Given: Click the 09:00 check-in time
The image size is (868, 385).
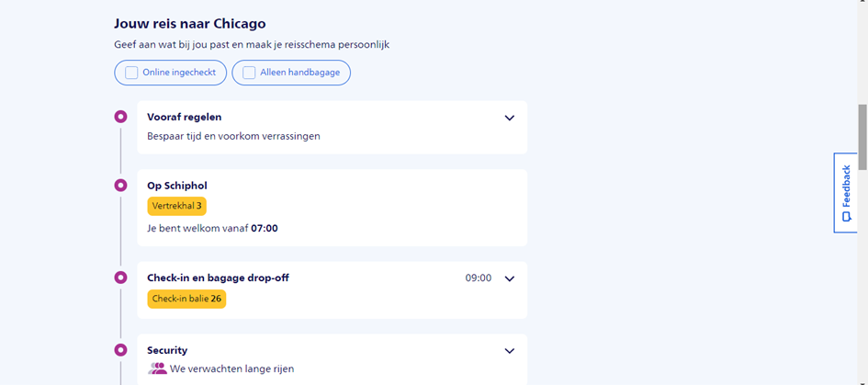Looking at the screenshot, I should coord(478,277).
